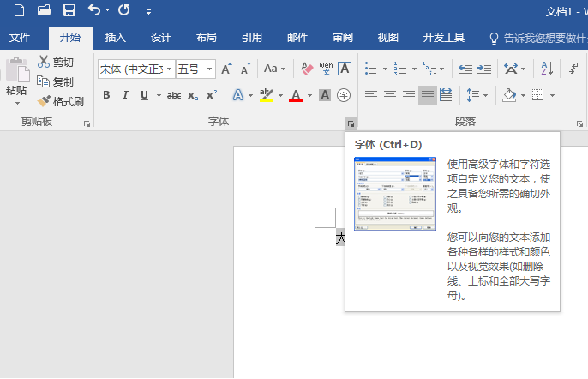Undo the last action
This screenshot has height=379, width=588.
coord(93,10)
